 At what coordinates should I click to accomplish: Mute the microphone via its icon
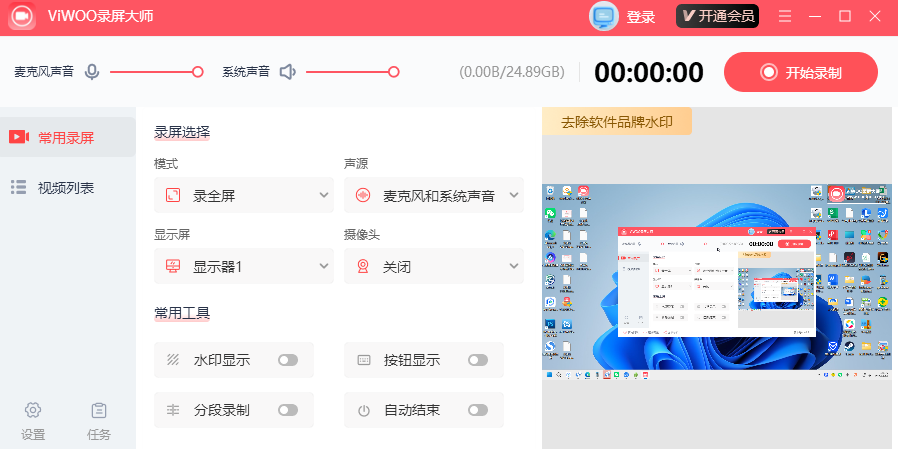pos(92,72)
